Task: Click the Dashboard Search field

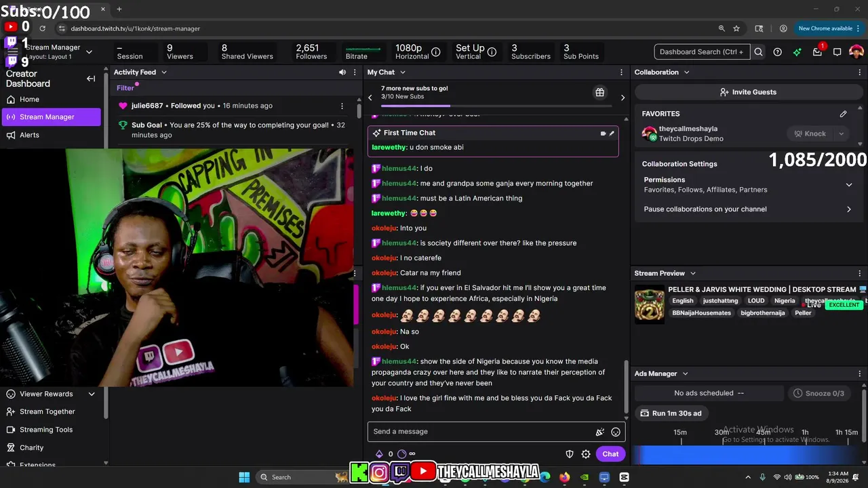Action: [x=702, y=52]
